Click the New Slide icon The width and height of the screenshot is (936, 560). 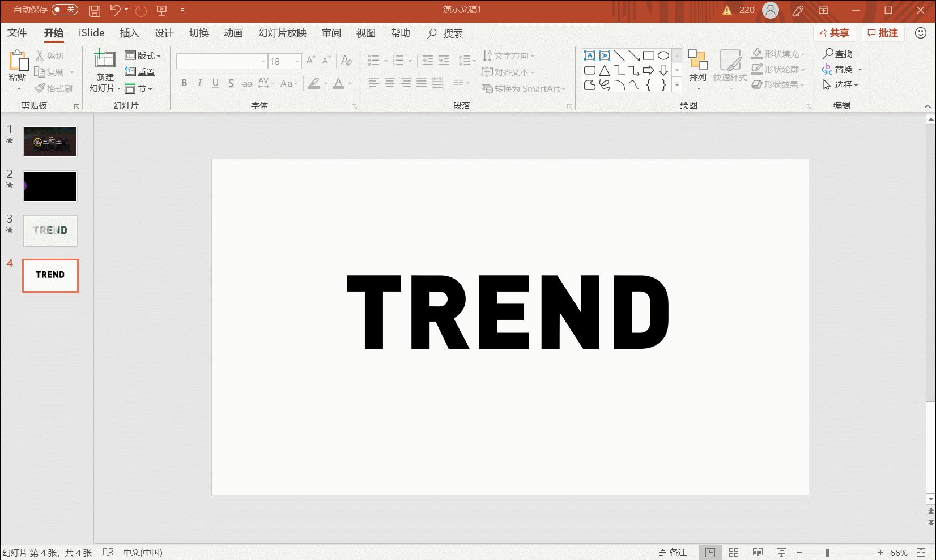(105, 59)
